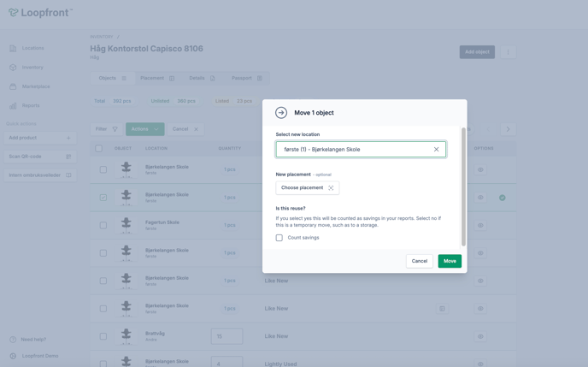Cancel the Move 1 object dialog
588x367 pixels.
pos(419,261)
